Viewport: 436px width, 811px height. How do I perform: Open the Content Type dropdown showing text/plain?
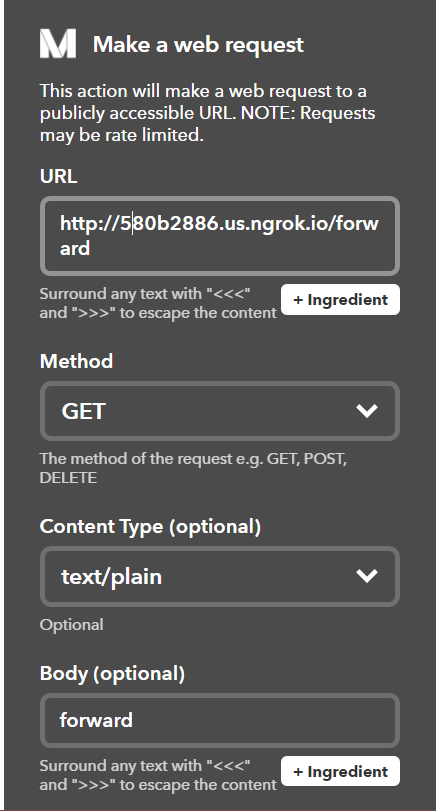coord(220,576)
